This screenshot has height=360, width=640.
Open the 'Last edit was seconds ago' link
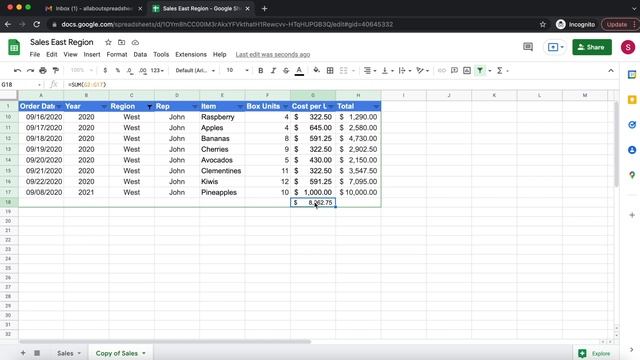pos(273,54)
